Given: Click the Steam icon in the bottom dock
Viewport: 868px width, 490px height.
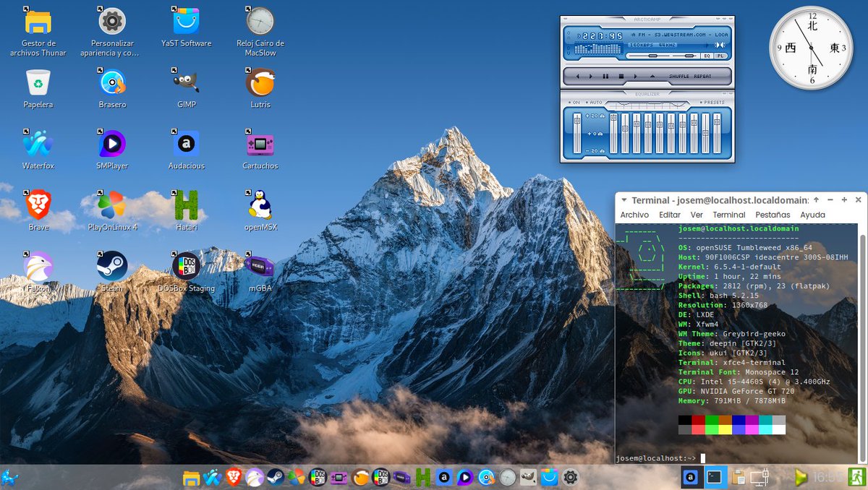Looking at the screenshot, I should pyautogui.click(x=275, y=477).
